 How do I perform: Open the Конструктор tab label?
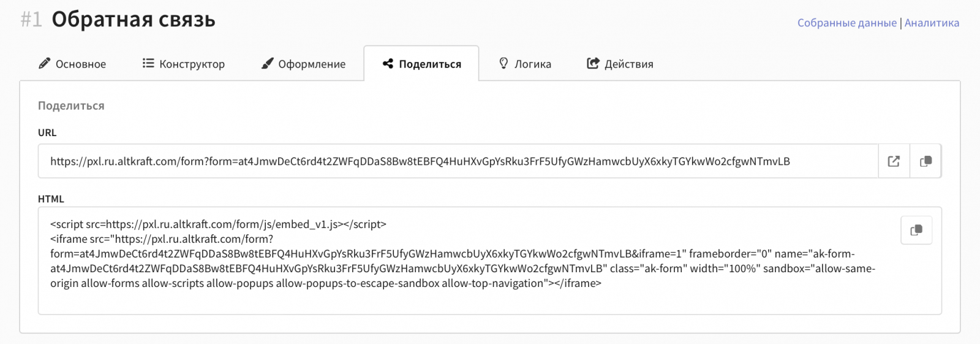click(192, 64)
